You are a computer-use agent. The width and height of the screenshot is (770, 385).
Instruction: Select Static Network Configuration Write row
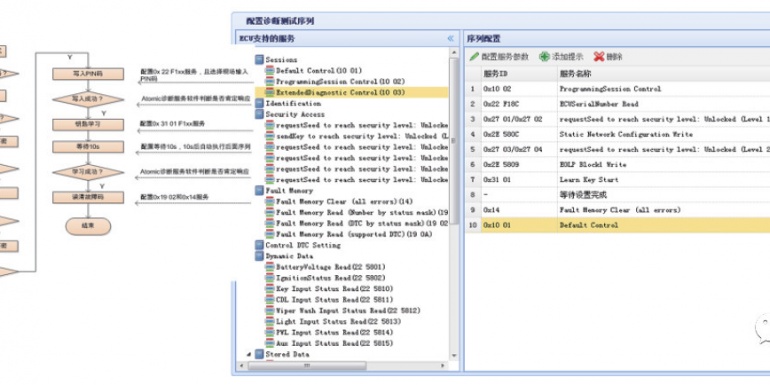click(x=618, y=134)
